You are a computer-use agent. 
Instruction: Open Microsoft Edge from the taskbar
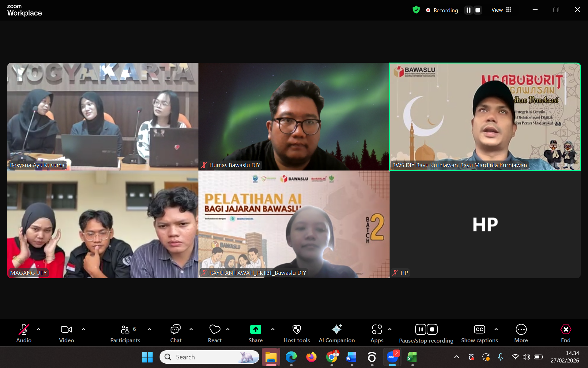[291, 357]
